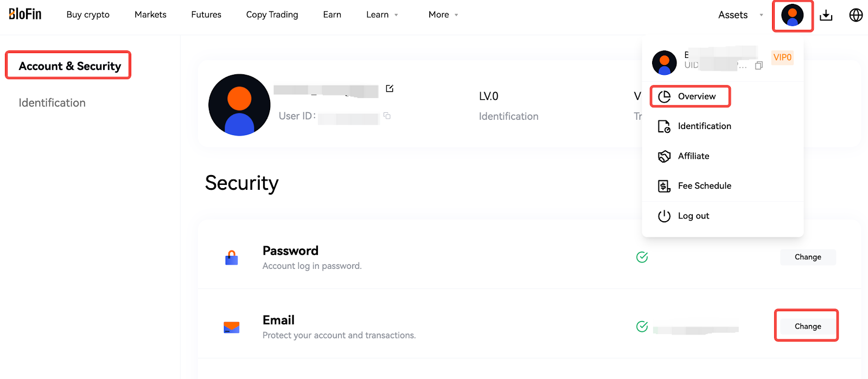Change the account password
The width and height of the screenshot is (868, 379).
808,257
